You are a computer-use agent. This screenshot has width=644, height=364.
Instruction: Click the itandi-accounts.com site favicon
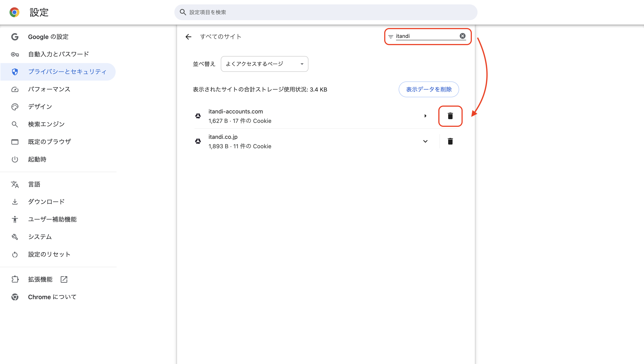pos(198,116)
